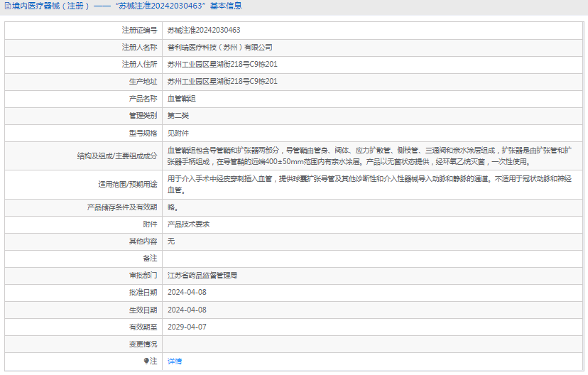This screenshot has height=375, width=588.
Task: Click the 注册人住所 label
Action: 139,64
